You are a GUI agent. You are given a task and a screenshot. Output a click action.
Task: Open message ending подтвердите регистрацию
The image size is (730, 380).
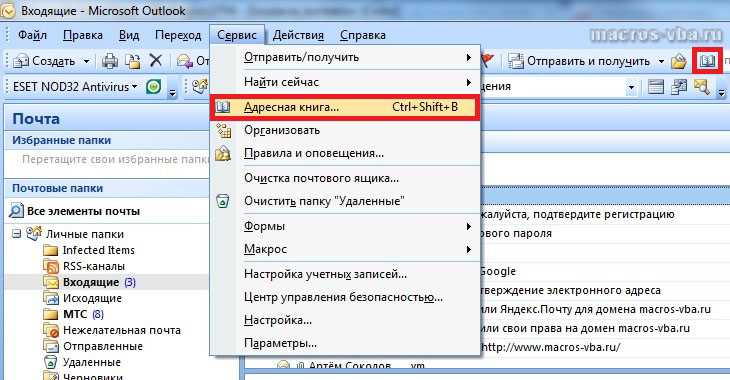pyautogui.click(x=577, y=214)
